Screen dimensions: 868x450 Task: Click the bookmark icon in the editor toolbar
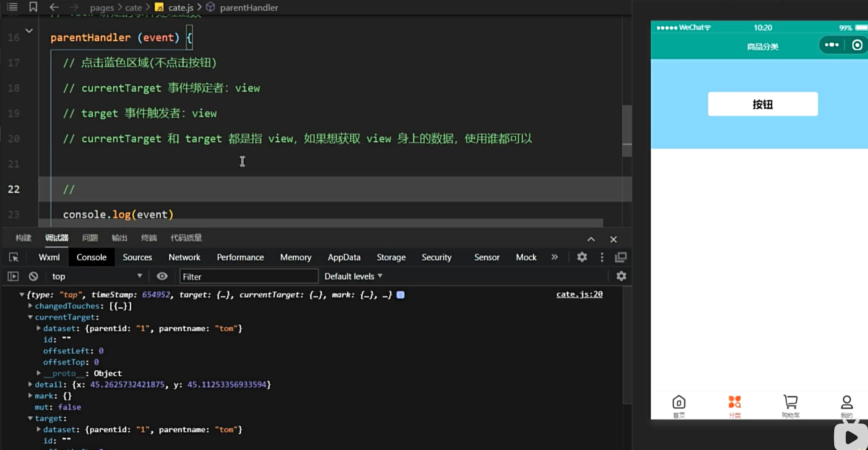[x=33, y=7]
